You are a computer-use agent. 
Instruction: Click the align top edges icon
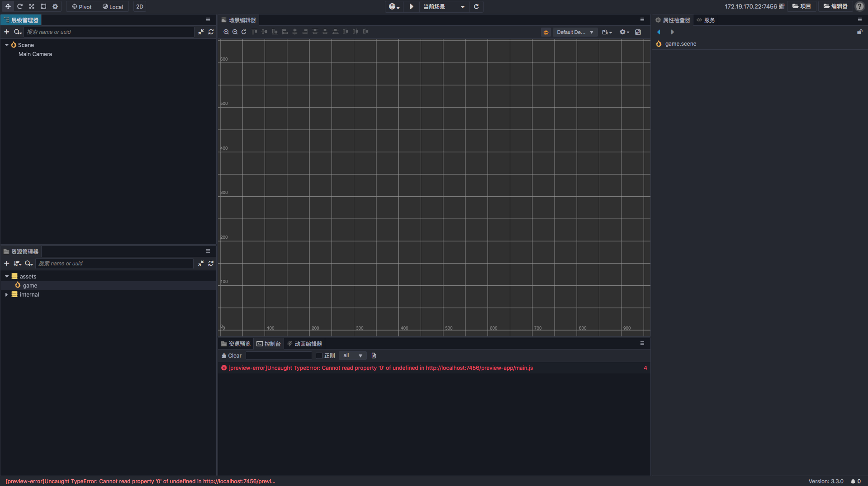click(254, 32)
